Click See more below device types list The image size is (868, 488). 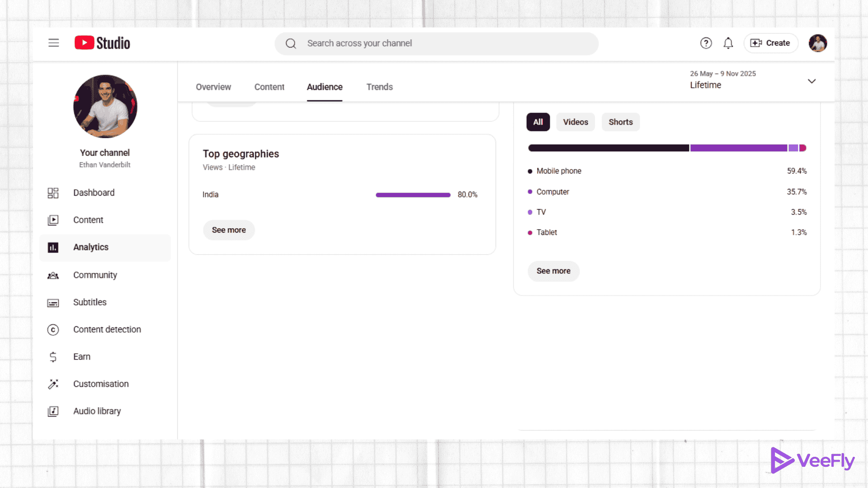[x=553, y=271]
